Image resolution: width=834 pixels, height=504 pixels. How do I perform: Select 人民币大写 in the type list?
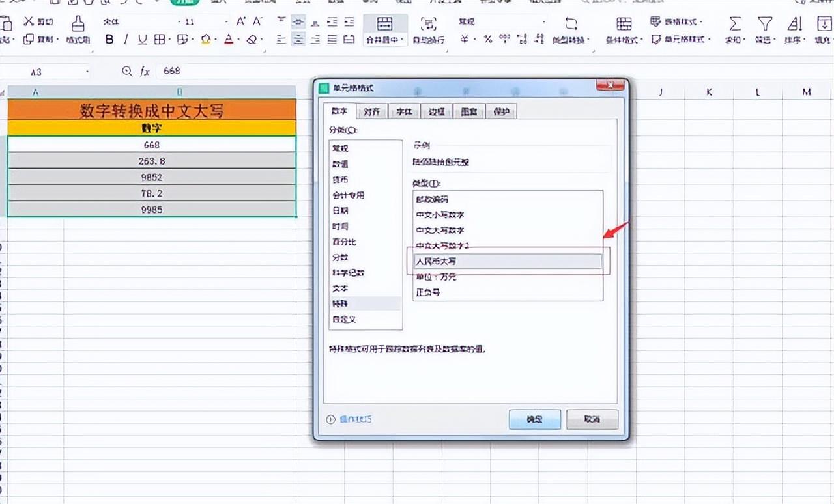click(507, 261)
